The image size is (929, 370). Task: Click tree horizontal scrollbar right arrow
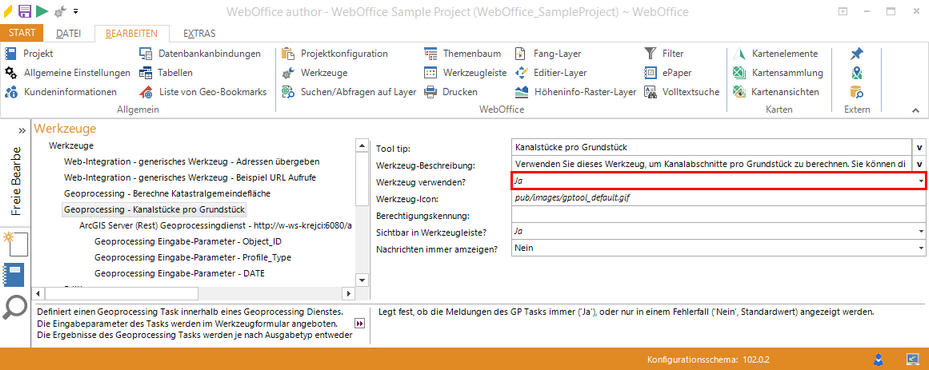click(x=349, y=293)
